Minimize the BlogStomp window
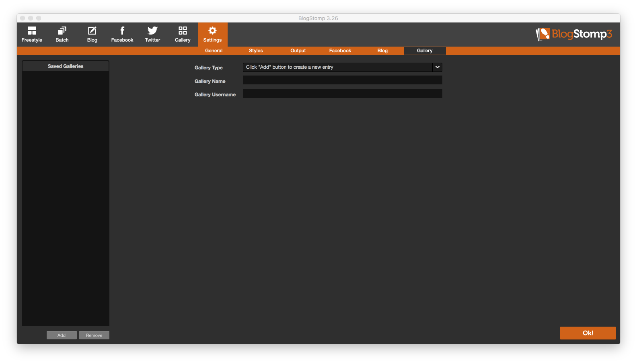 [x=31, y=18]
